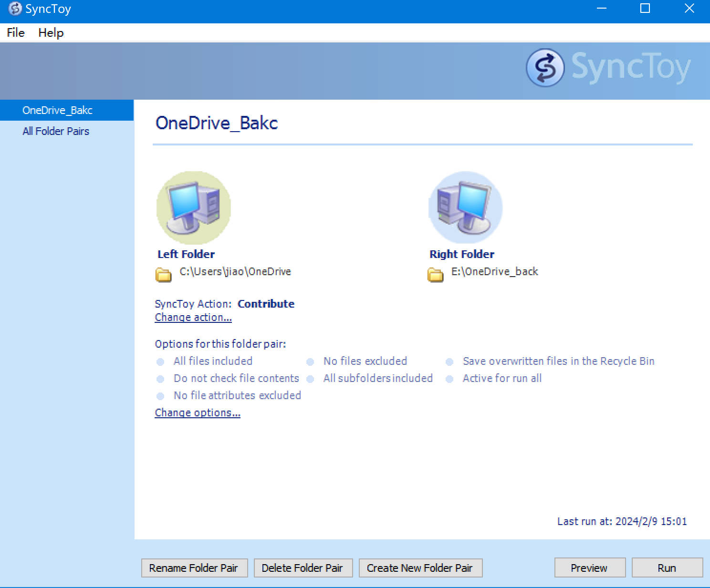710x588 pixels.
Task: Click the Change options... link
Action: (x=198, y=413)
